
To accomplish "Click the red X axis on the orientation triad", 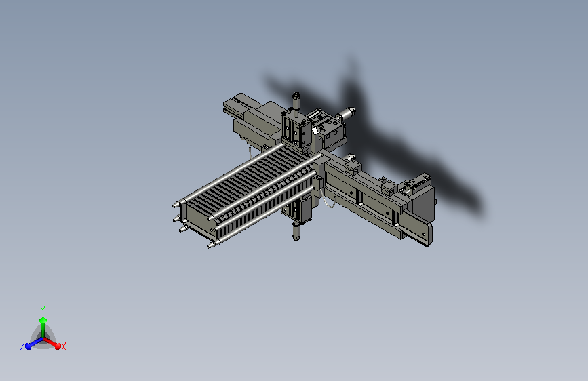I will pyautogui.click(x=52, y=343).
